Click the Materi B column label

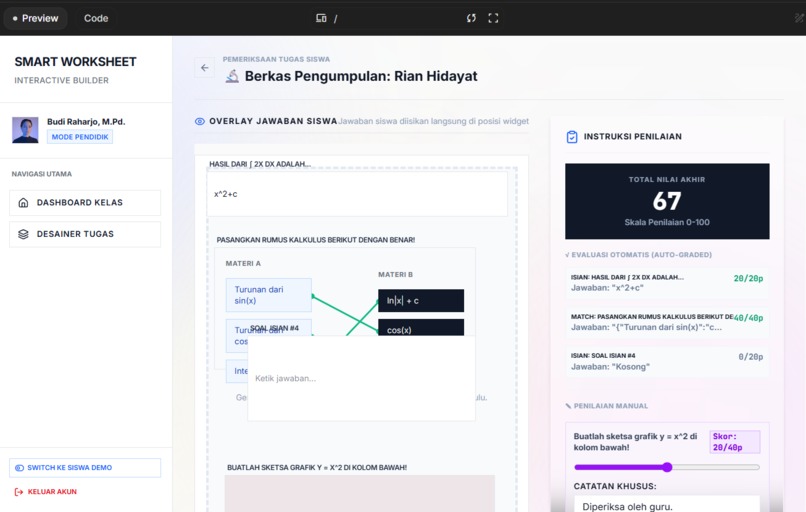tap(395, 275)
